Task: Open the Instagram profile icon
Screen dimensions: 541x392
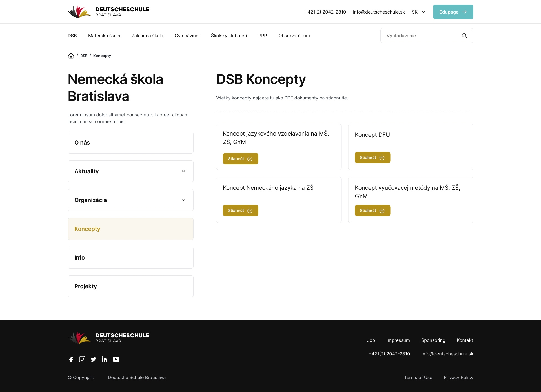Action: point(82,359)
